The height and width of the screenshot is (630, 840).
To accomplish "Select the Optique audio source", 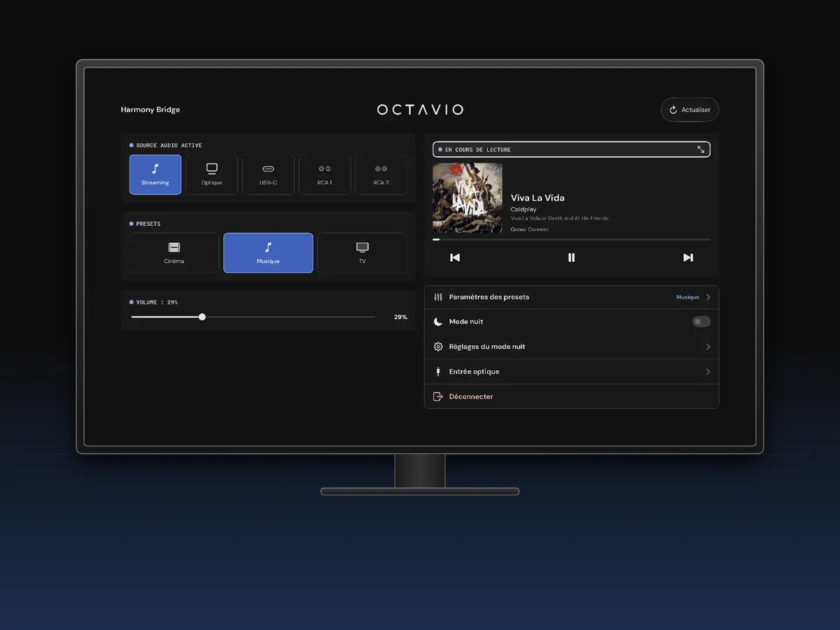I will click(x=211, y=174).
